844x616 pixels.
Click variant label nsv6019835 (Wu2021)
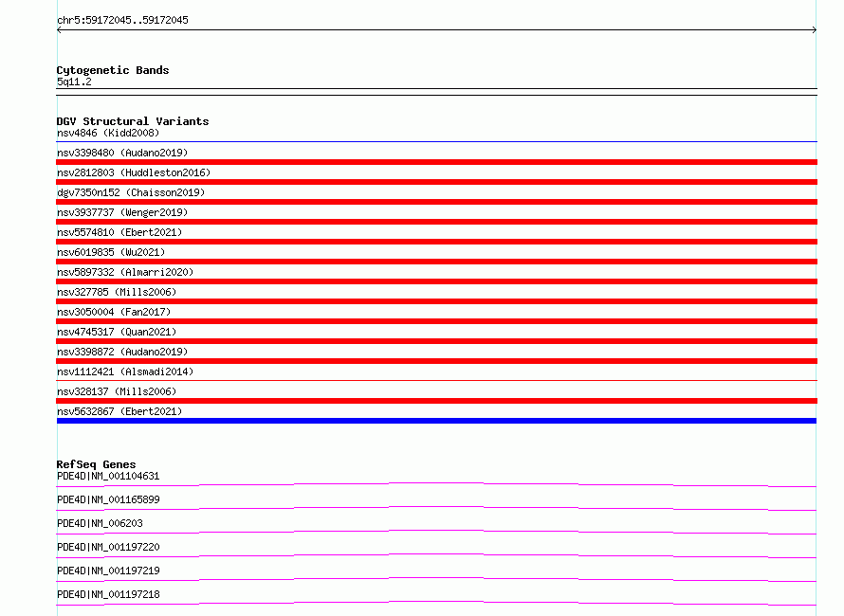click(x=111, y=252)
